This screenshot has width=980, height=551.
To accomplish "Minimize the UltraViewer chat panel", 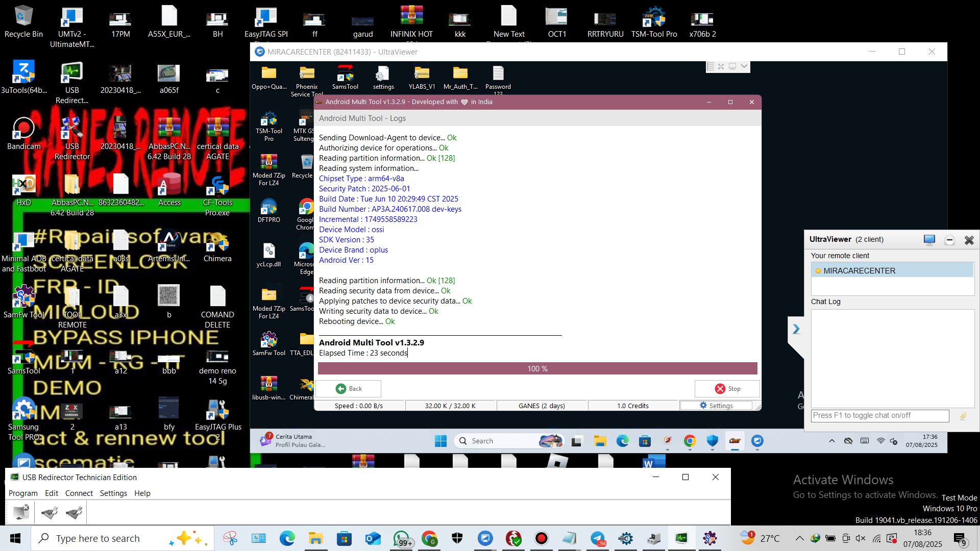I will 949,240.
